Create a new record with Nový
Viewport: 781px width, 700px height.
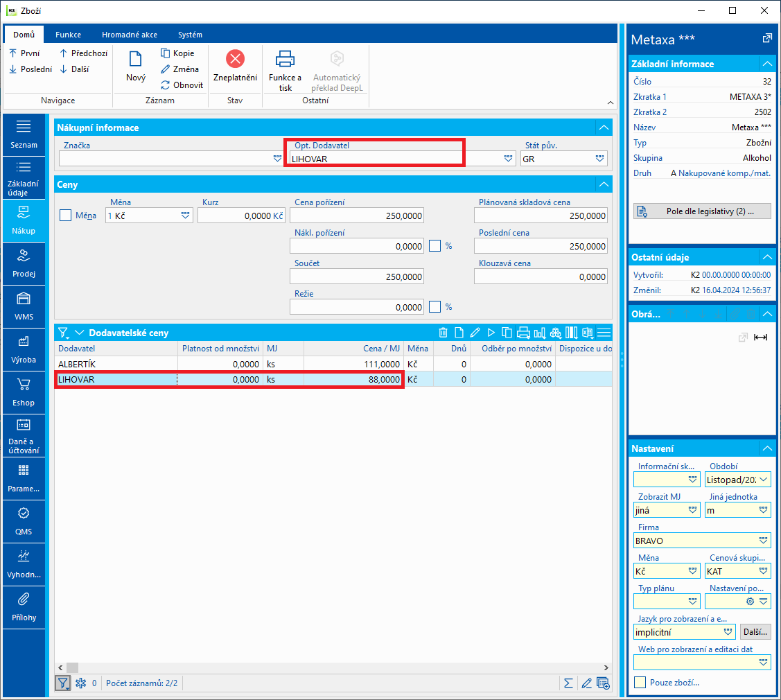(x=136, y=66)
